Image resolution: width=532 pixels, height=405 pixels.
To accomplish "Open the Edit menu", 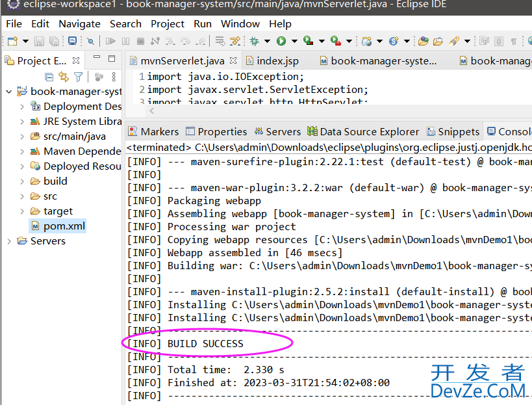I will [40, 24].
